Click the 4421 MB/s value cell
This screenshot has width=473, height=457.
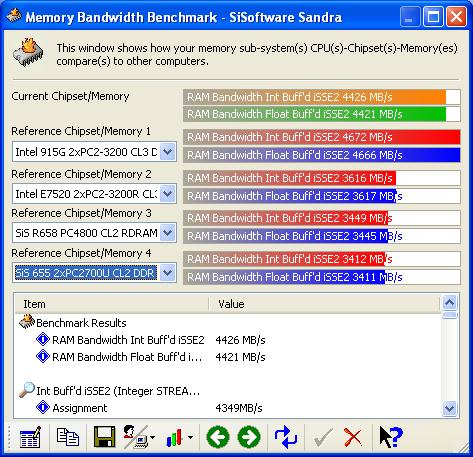coord(240,357)
